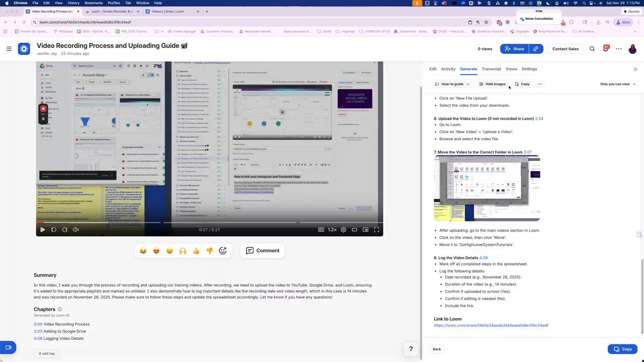The width and height of the screenshot is (644, 362).
Task: Enter fullscreen video mode
Action: (x=376, y=230)
